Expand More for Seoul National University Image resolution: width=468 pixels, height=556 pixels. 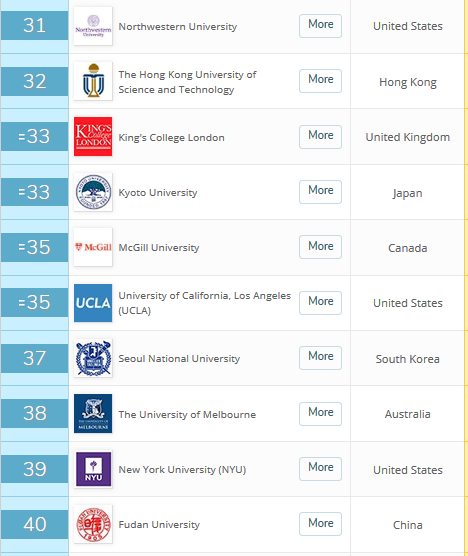(321, 358)
